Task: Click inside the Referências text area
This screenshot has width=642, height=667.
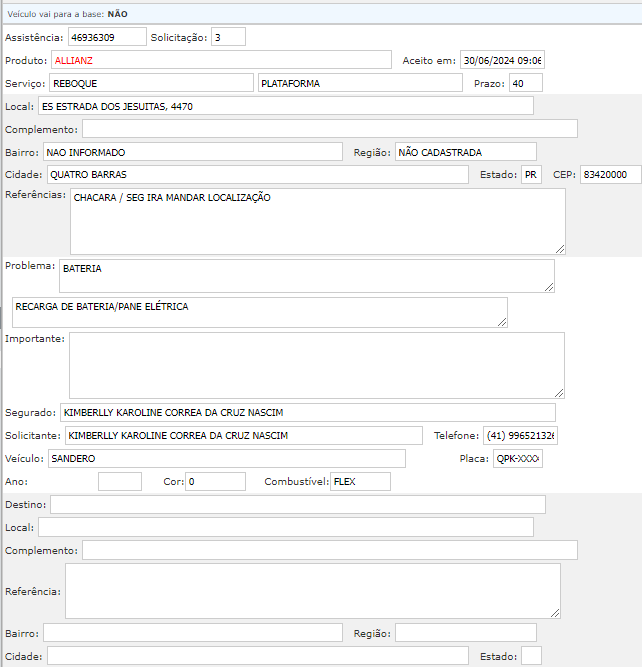Action: 317,221
